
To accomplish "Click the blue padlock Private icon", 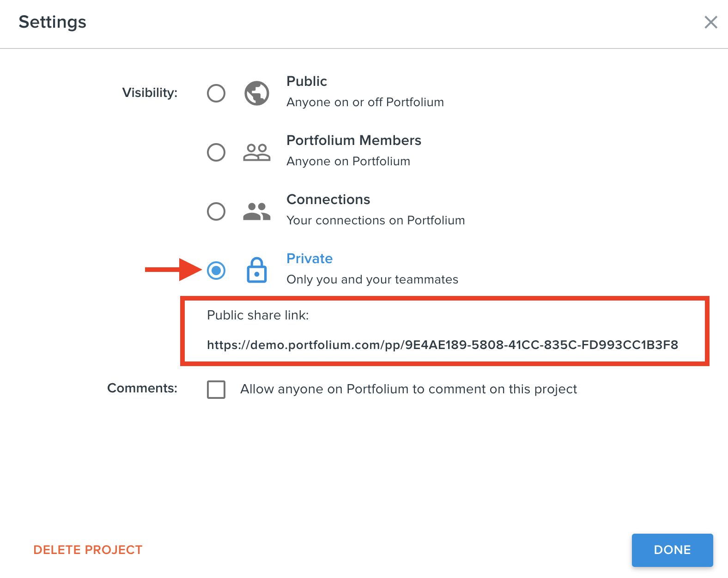I will click(257, 270).
